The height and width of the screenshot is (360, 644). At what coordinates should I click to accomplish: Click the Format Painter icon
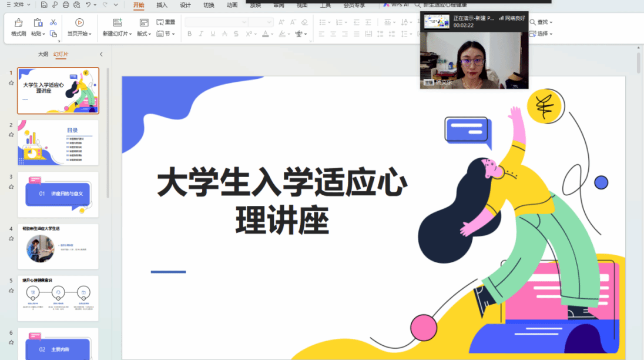[18, 23]
